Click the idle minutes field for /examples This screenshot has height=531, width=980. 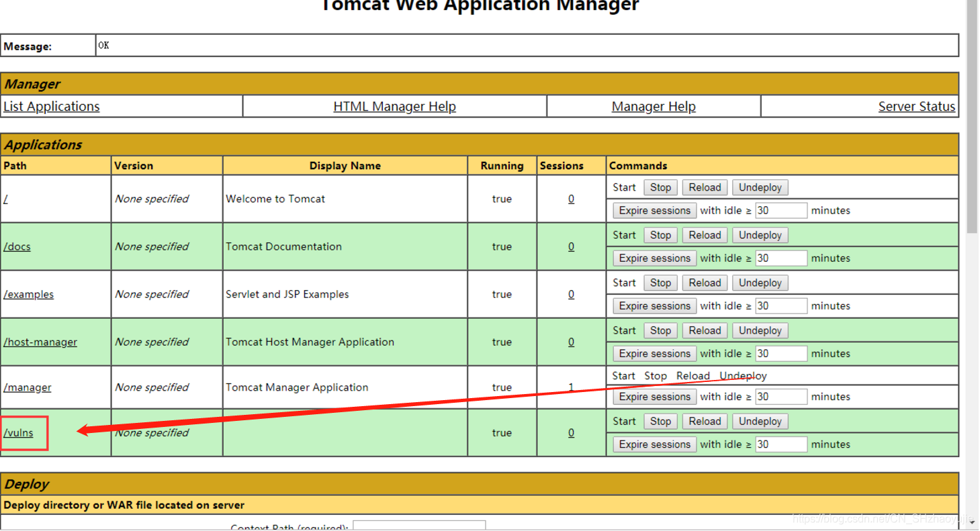coord(781,305)
